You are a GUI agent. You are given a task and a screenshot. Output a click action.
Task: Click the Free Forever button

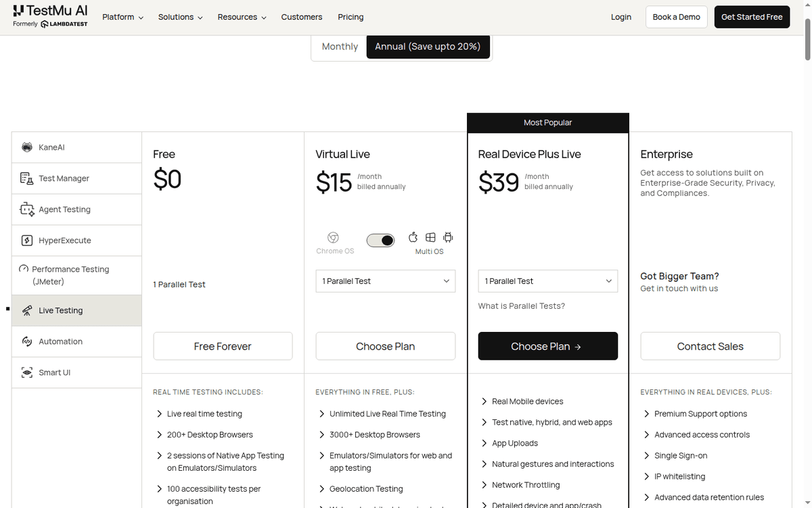223,346
